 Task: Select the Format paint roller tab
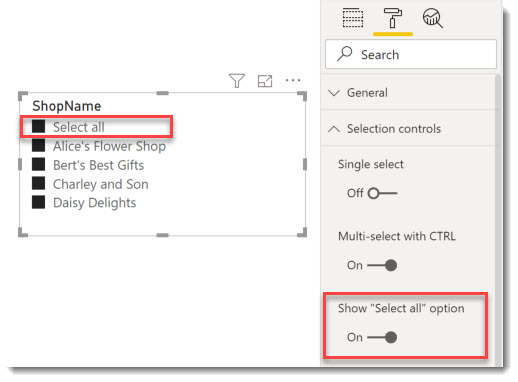pyautogui.click(x=393, y=18)
